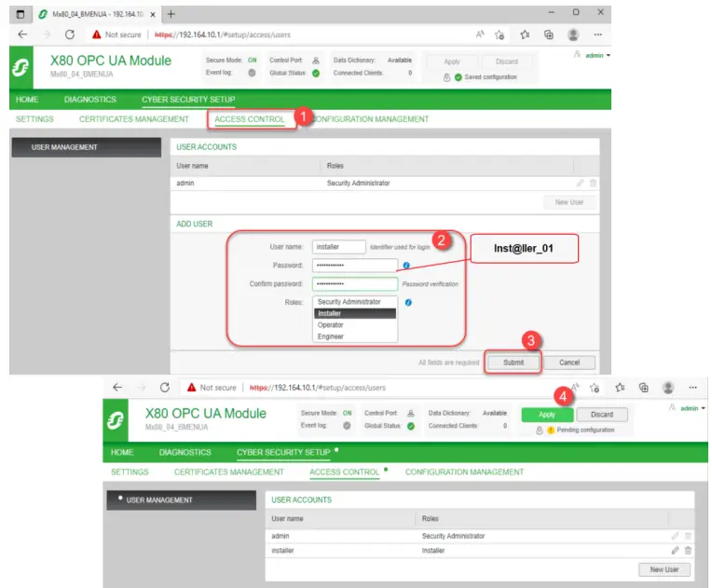The image size is (712, 588).
Task: Select USER MANAGEMENT in the upper sidebar
Action: 87,147
